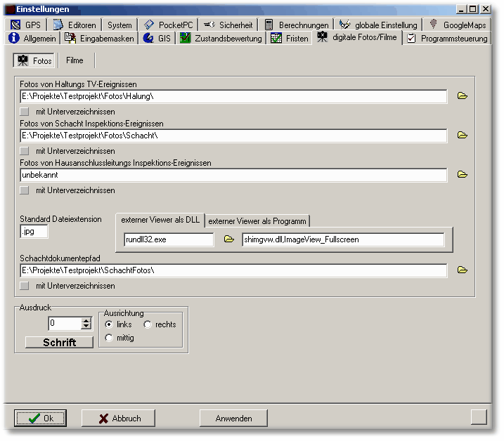Enable subdirectories for Haltungs TV photos

[x=25, y=112]
